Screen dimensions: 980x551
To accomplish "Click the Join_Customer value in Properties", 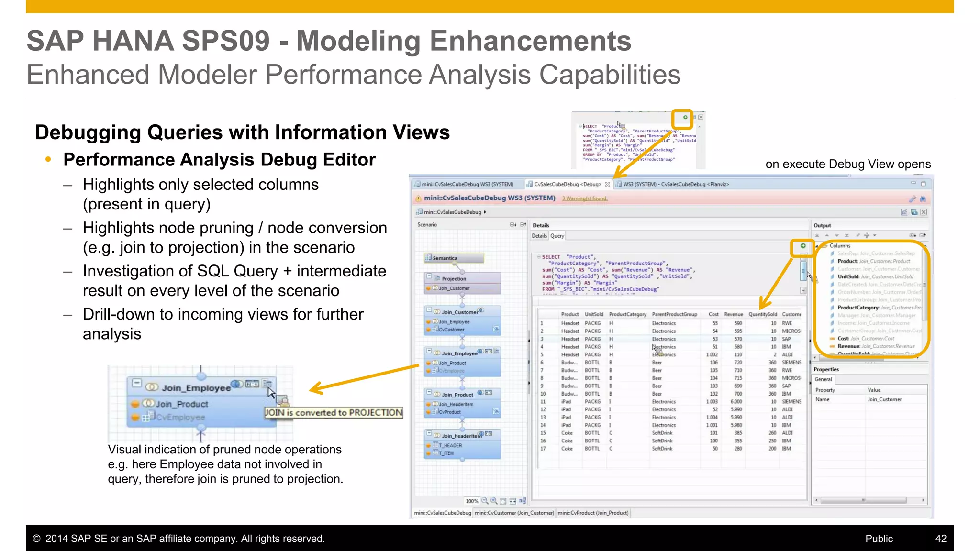I will tap(884, 399).
